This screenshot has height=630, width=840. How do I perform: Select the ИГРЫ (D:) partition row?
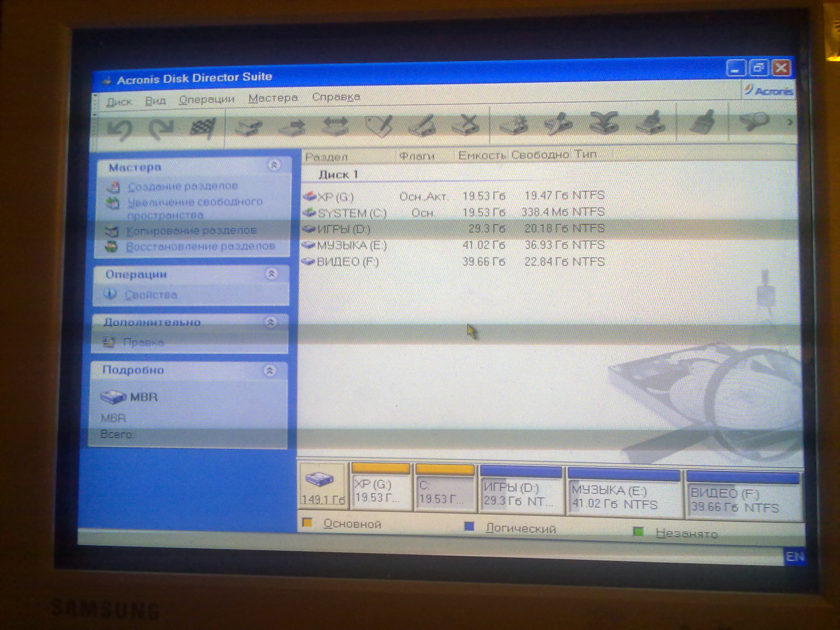(x=454, y=228)
